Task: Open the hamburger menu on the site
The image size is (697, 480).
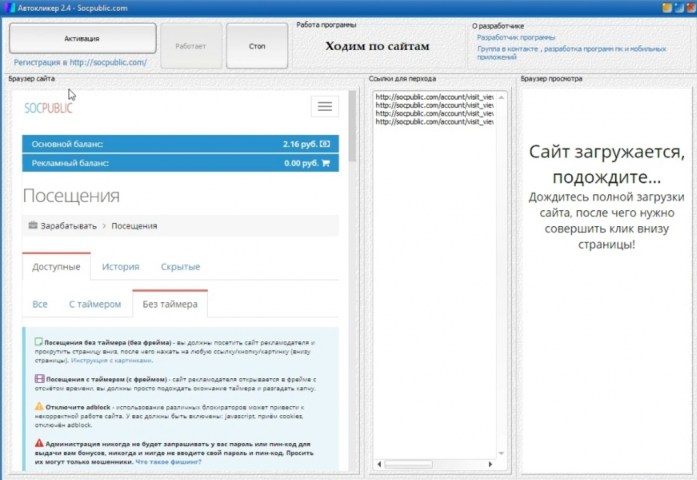Action: (324, 106)
